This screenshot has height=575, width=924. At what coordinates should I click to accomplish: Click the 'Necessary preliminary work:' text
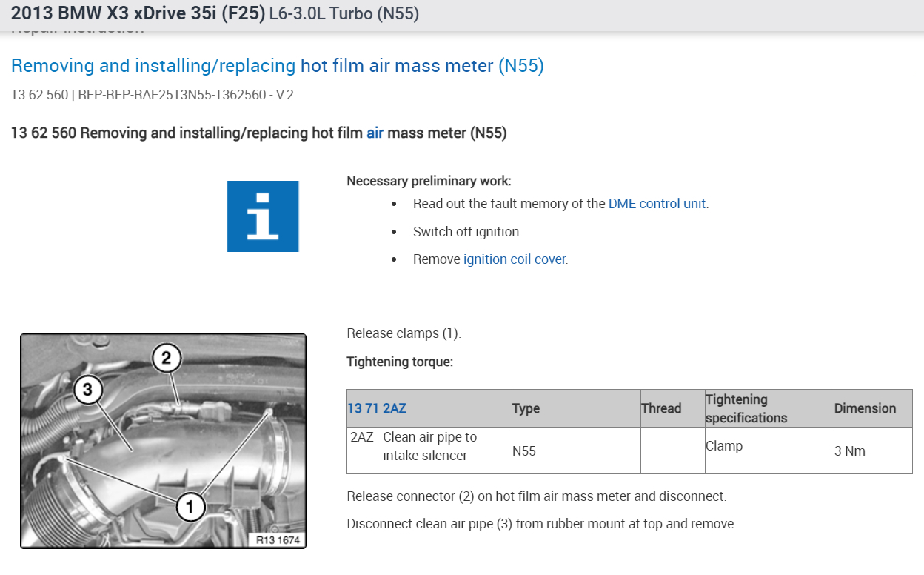click(x=429, y=181)
